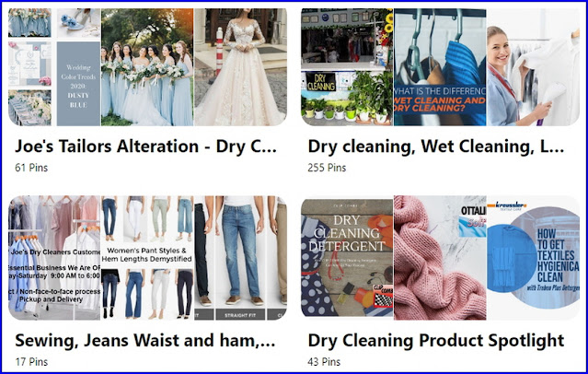Click the 43 Pins count label

[x=325, y=362]
